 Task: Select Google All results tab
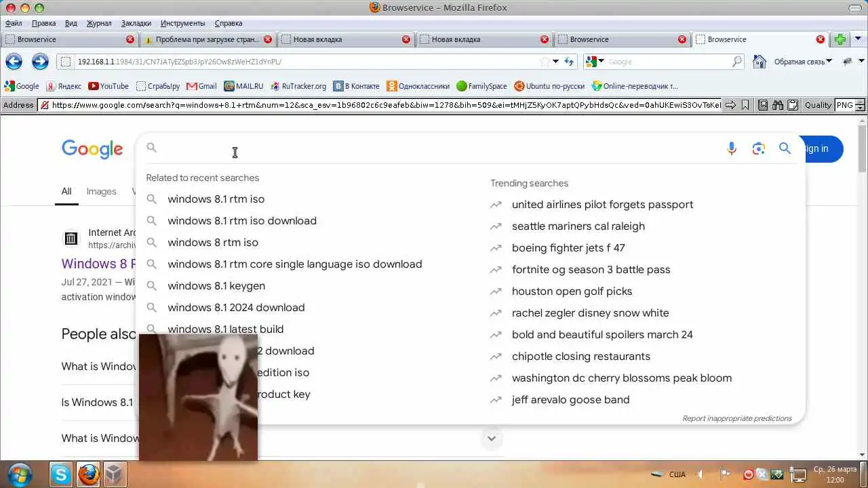[x=66, y=192]
